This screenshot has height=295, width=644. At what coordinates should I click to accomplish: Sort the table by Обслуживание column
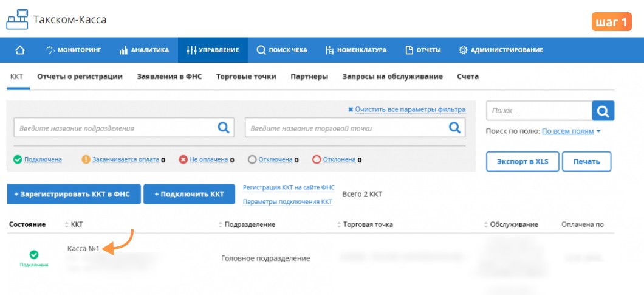(511, 224)
